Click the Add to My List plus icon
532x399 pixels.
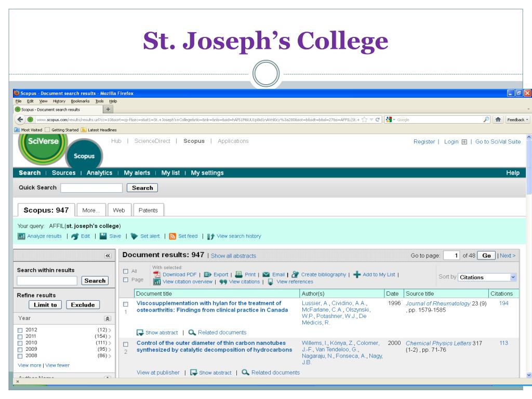(357, 274)
